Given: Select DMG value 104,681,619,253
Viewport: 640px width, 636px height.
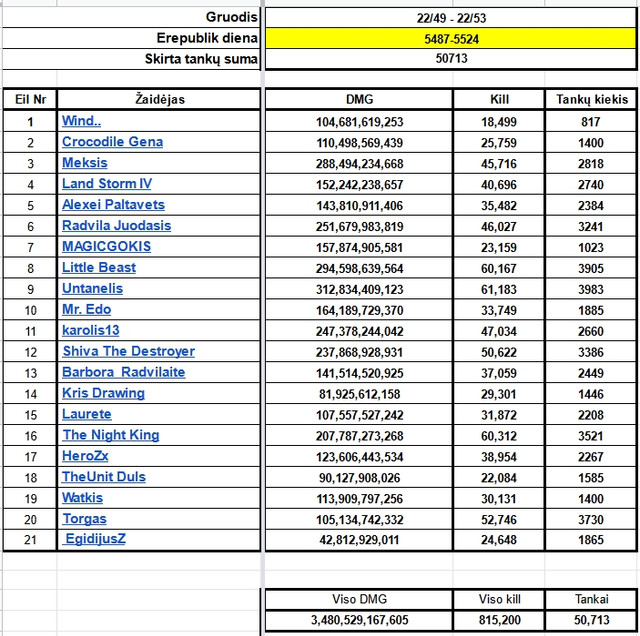Looking at the screenshot, I should [359, 122].
